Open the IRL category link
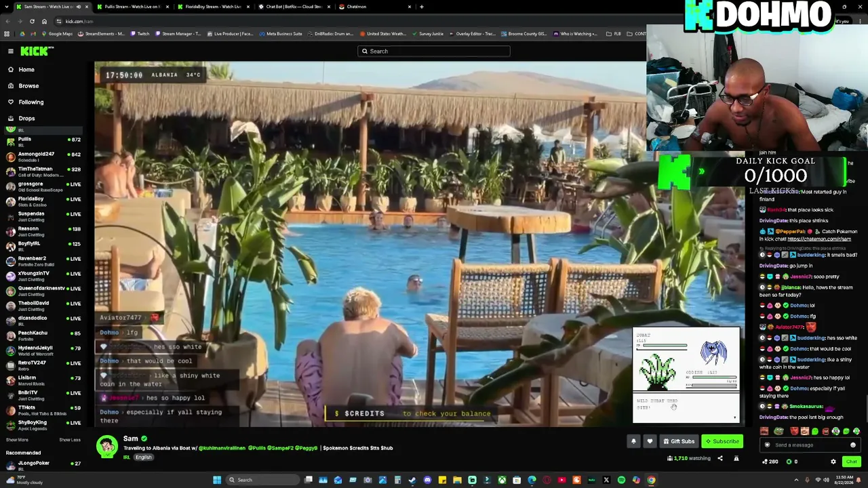Viewport: 868px width, 488px height. tap(127, 457)
